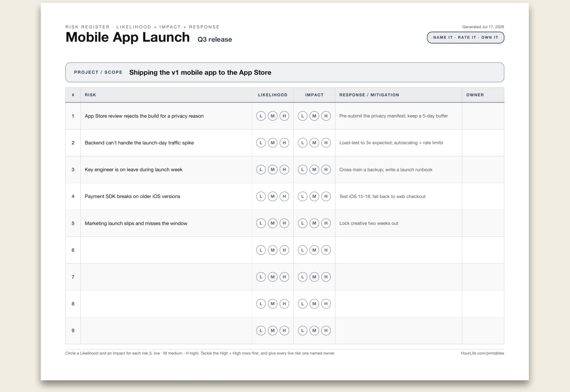Click 'Load-test to 3x expected' response text
The image size is (570, 392).
point(391,143)
